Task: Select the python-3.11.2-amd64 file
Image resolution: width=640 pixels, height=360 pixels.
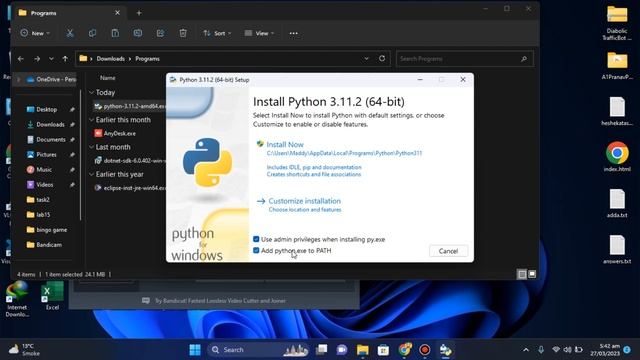Action: [x=129, y=106]
